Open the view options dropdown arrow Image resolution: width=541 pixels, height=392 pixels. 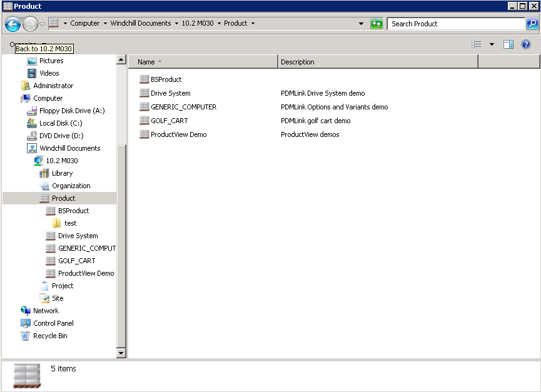[x=492, y=44]
